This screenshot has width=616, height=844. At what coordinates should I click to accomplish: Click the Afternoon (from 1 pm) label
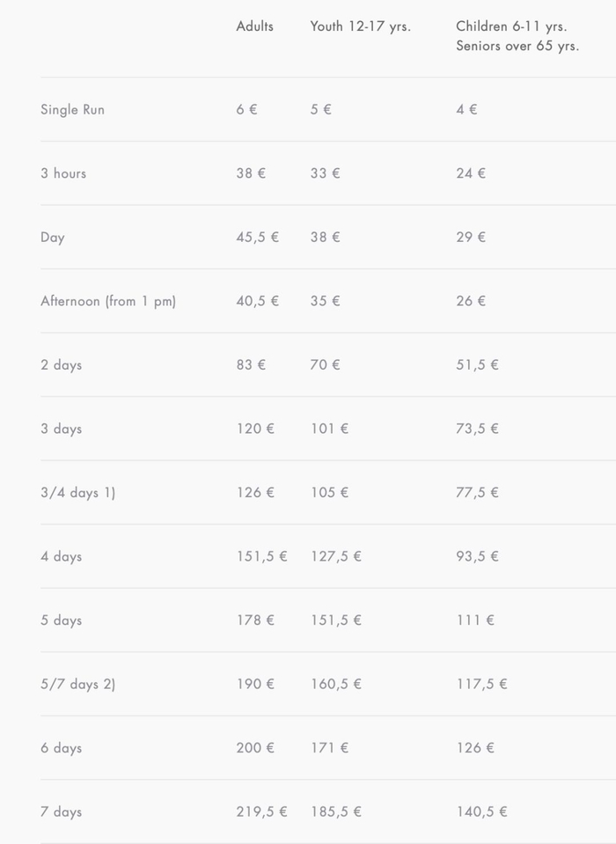coord(108,301)
